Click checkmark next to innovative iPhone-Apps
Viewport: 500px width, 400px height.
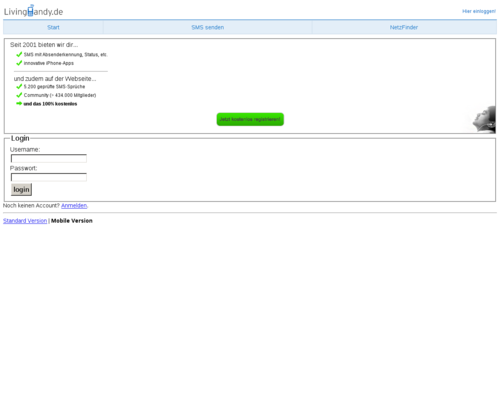pyautogui.click(x=19, y=63)
